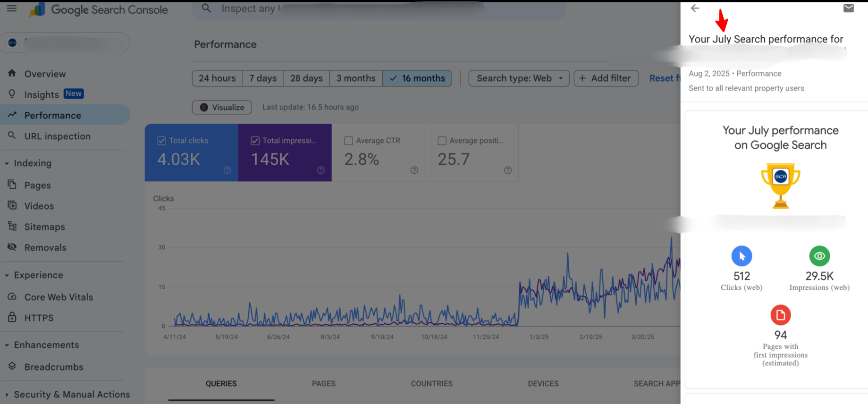The height and width of the screenshot is (404, 868).
Task: Click the back arrow in message panel
Action: click(x=695, y=8)
